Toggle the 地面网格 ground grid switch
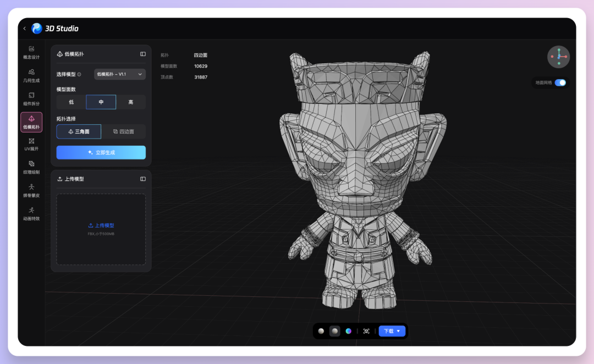Viewport: 594px width, 364px height. click(560, 82)
